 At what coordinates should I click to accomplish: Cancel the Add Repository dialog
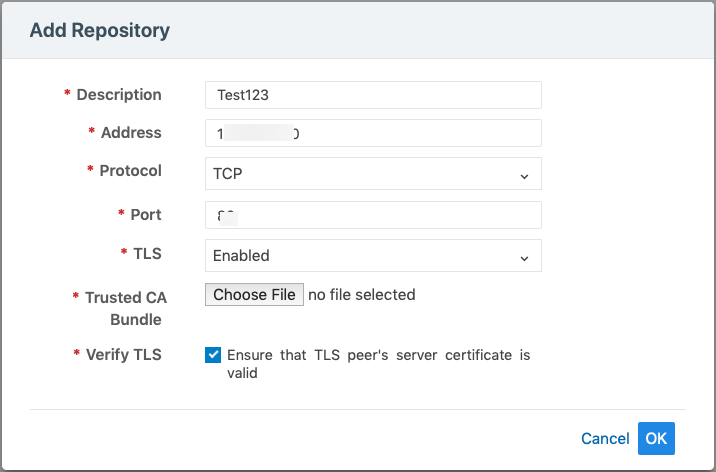click(605, 439)
